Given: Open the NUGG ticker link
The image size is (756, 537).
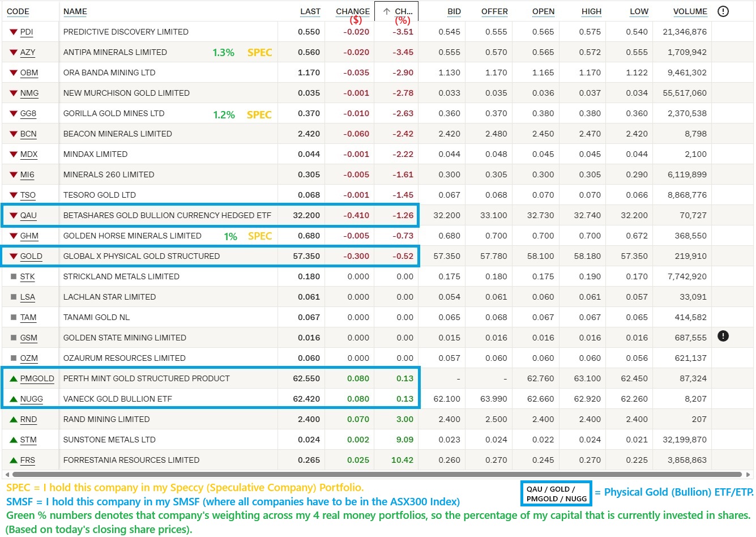Looking at the screenshot, I should coord(31,399).
